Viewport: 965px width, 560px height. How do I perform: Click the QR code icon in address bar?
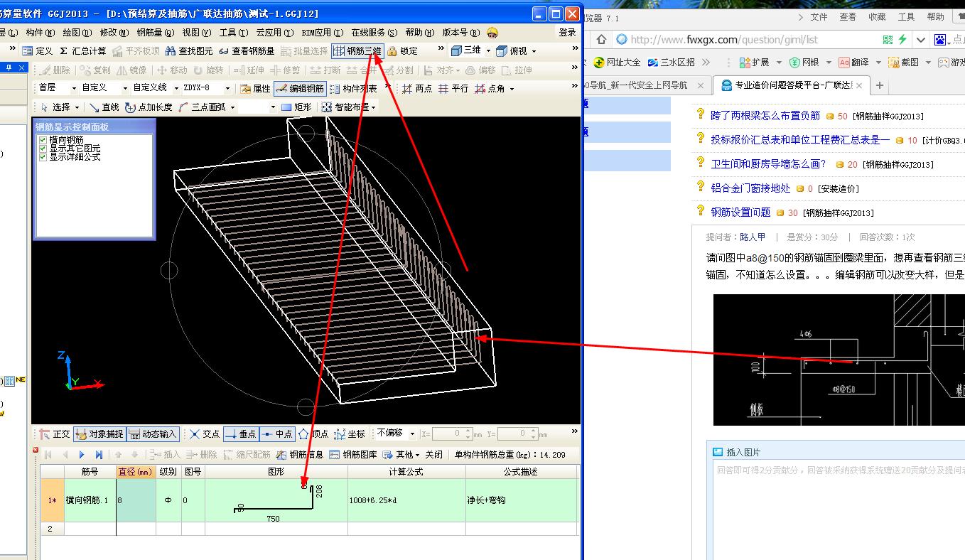click(x=888, y=40)
